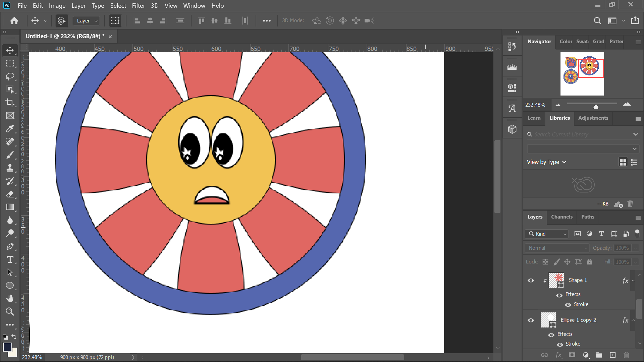644x362 pixels.
Task: Choose the Horizontal Type tool
Action: tap(10, 259)
